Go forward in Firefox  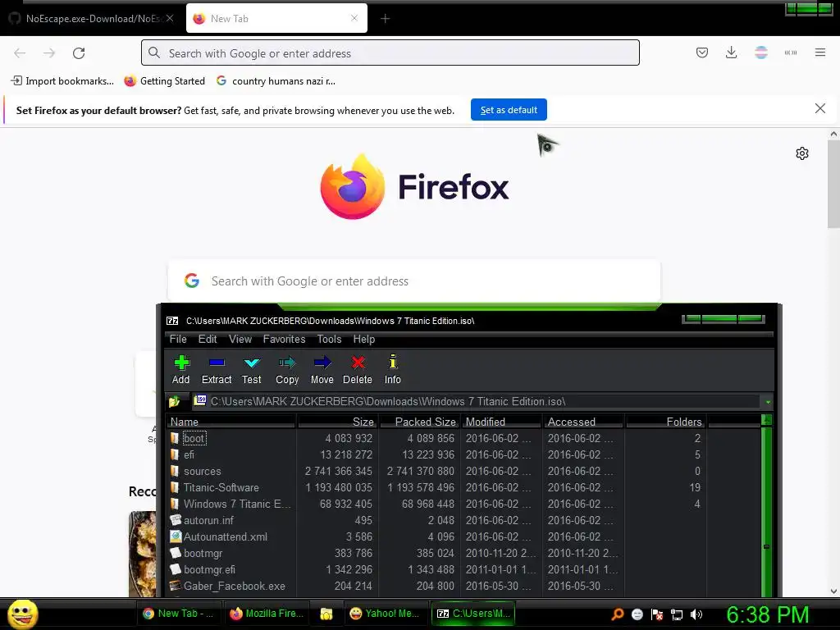[x=49, y=53]
